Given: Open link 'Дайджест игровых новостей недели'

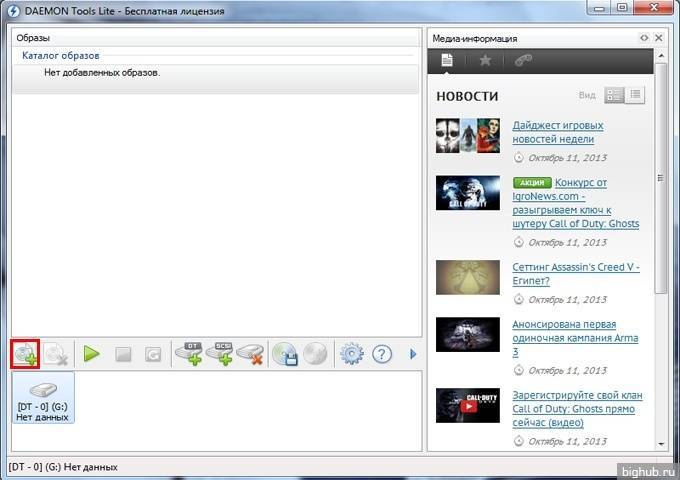Looking at the screenshot, I should (x=558, y=132).
